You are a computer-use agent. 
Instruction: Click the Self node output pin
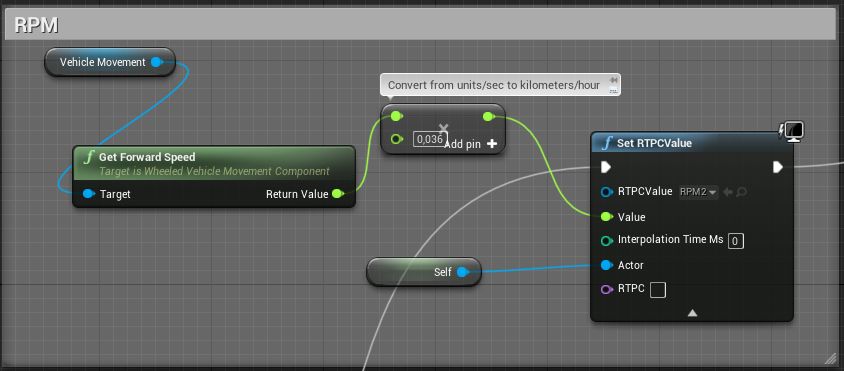462,272
